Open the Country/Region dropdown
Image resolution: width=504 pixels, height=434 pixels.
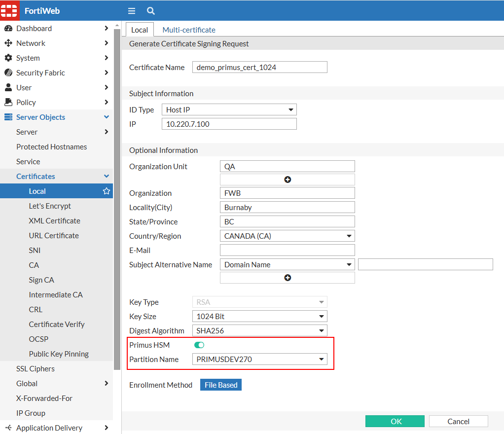pos(287,236)
